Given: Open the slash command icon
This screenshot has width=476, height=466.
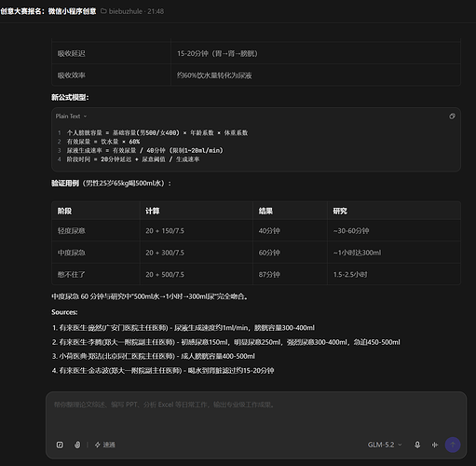Looking at the screenshot, I should pos(60,445).
